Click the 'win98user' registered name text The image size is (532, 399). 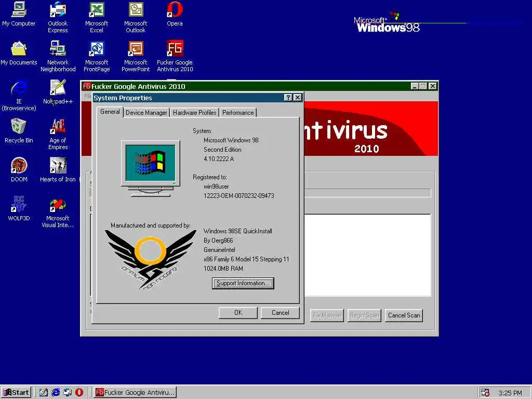(x=216, y=187)
